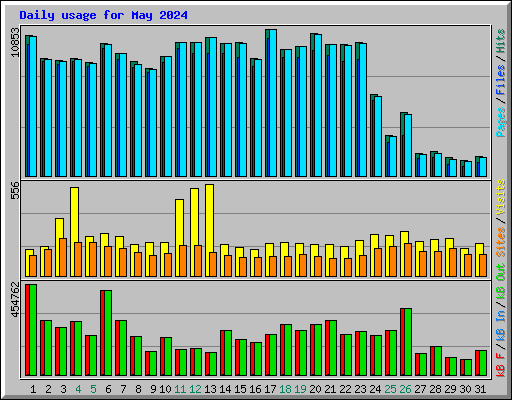Click the day 24 cyan pages bar
This screenshot has width=512, height=400.
pos(378,136)
